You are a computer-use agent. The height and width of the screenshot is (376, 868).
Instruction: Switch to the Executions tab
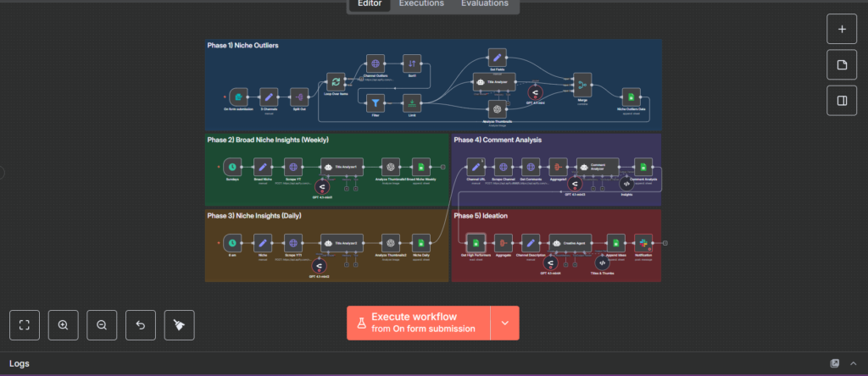click(421, 3)
